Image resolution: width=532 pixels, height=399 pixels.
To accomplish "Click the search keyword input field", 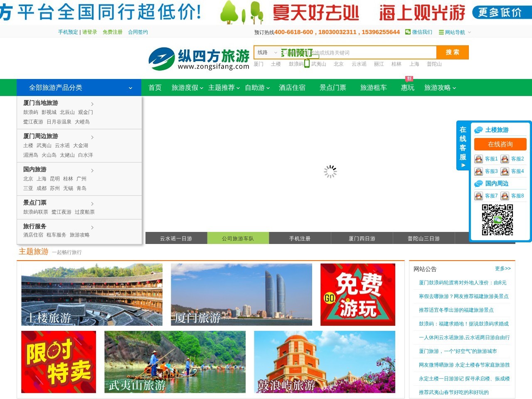I will pyautogui.click(x=357, y=52).
